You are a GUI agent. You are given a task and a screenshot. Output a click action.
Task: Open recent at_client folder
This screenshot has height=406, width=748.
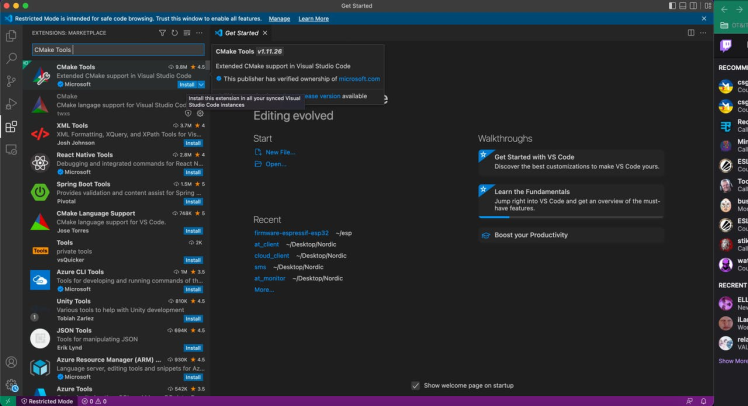coord(266,244)
